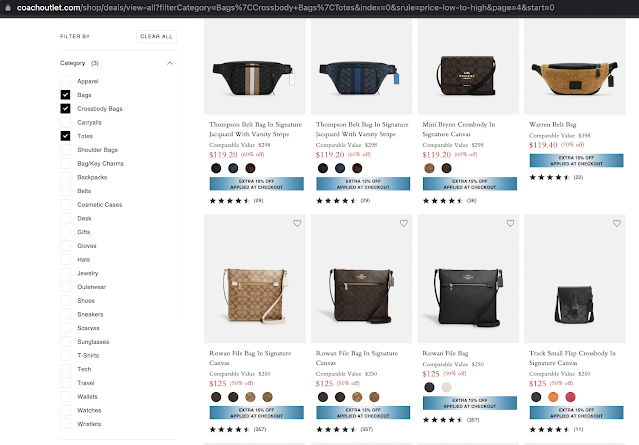This screenshot has width=639, height=445.
Task: Select white swatch on leather Rowan File Bag
Action: (446, 387)
